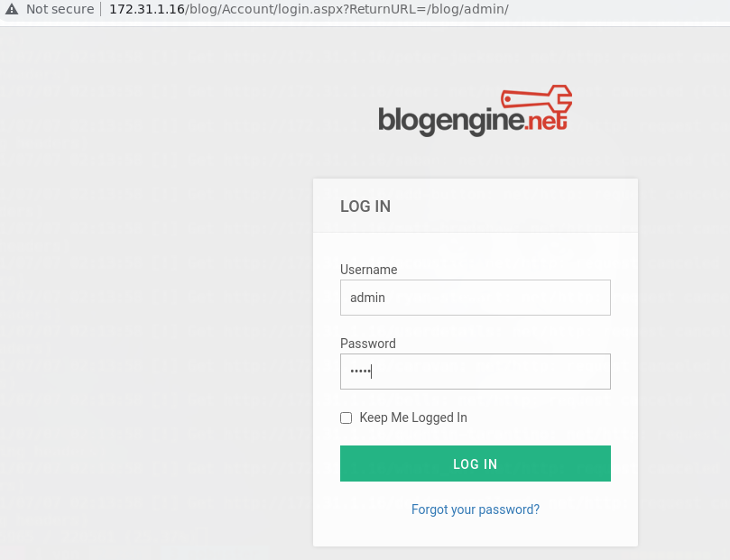Click the "admin" text in the Username box
The image size is (730, 560).
tap(367, 298)
